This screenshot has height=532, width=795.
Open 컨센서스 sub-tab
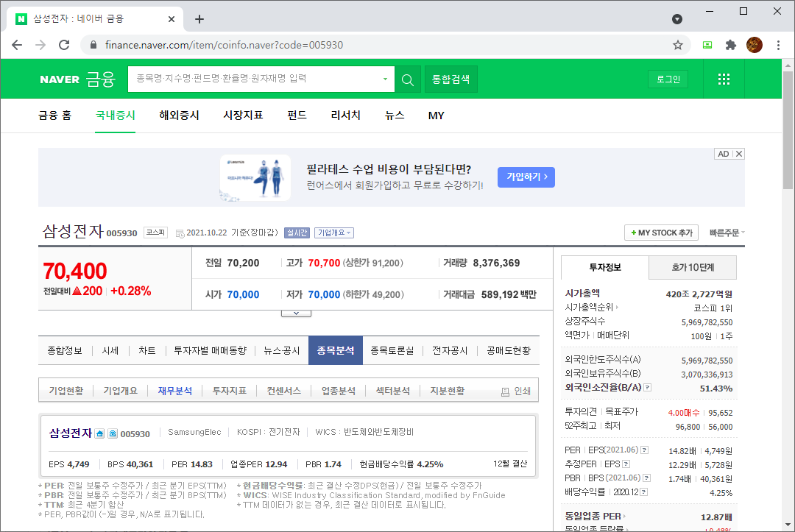pos(284,391)
